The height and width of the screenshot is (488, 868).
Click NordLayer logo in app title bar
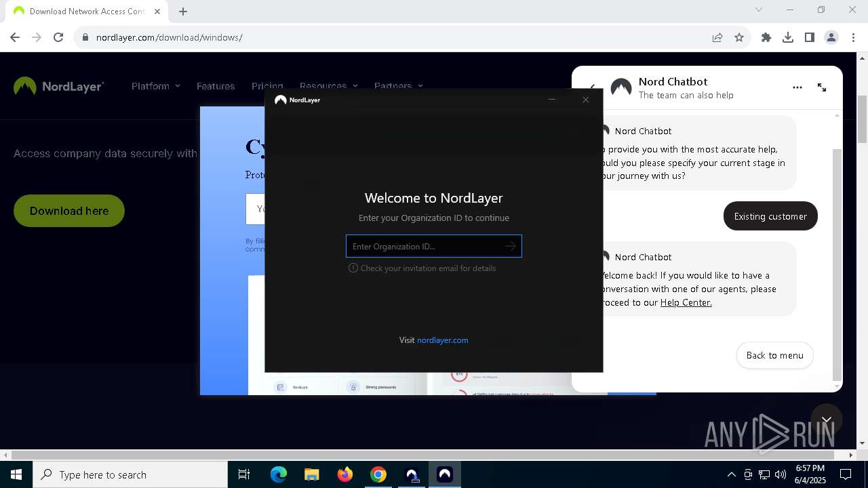coord(297,100)
